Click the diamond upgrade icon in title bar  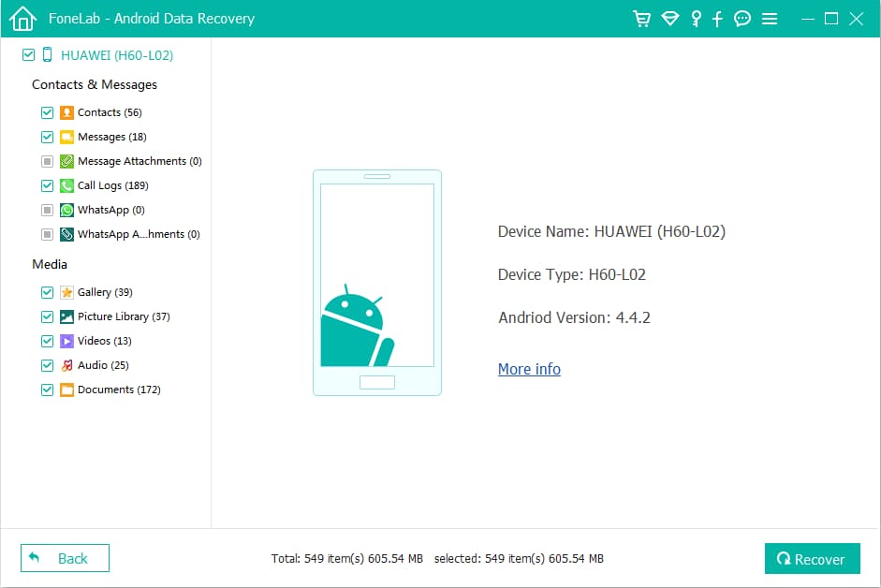pyautogui.click(x=670, y=18)
